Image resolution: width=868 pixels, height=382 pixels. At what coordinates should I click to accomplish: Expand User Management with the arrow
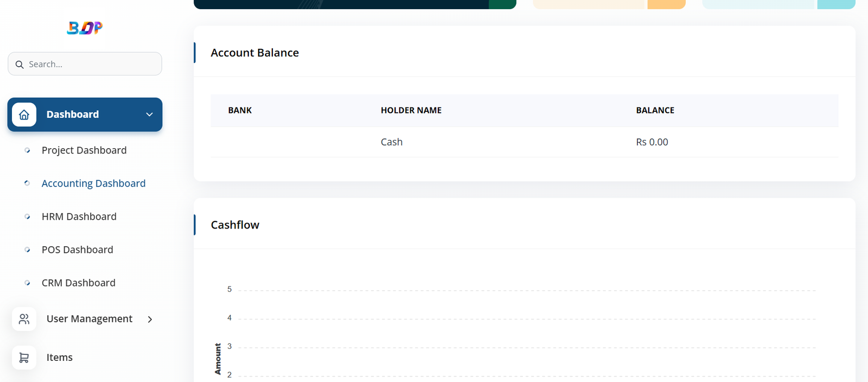pyautogui.click(x=150, y=319)
